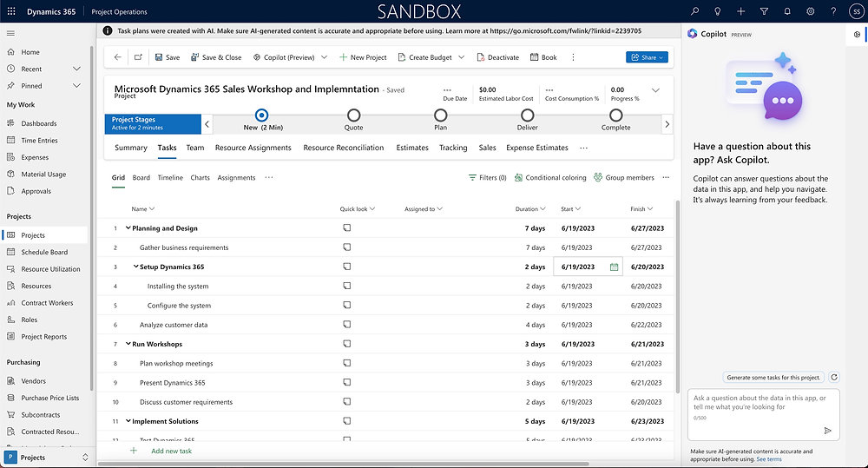Select the New stage circle

coord(261,115)
